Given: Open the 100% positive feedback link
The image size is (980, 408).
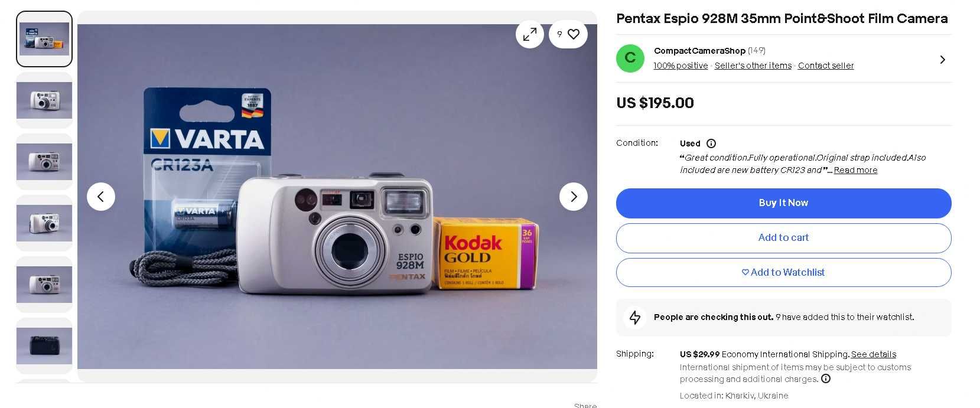Looking at the screenshot, I should point(681,66).
